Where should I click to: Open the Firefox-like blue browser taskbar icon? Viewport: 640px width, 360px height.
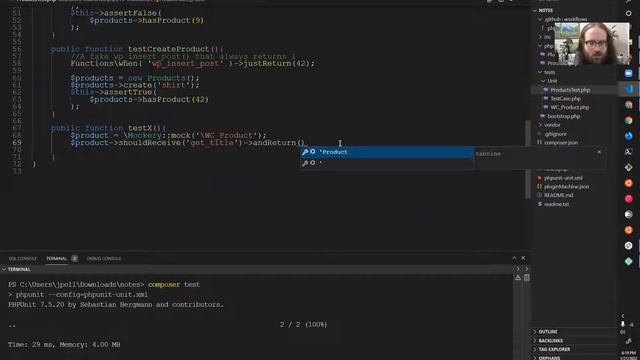coord(629,136)
